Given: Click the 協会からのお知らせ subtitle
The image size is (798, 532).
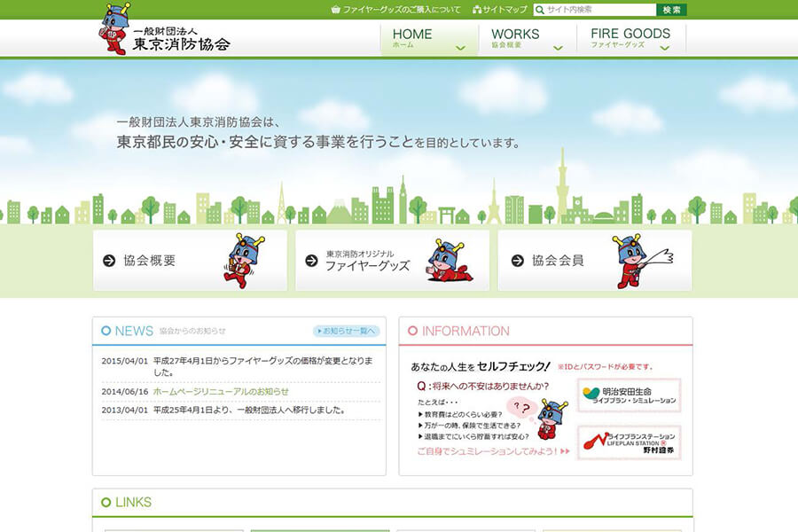Looking at the screenshot, I should coord(192,331).
